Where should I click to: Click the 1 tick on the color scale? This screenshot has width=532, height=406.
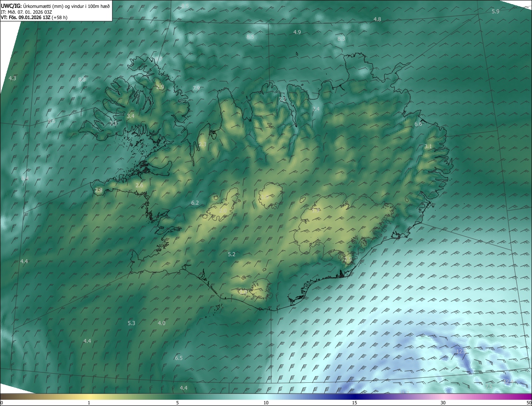(89, 403)
